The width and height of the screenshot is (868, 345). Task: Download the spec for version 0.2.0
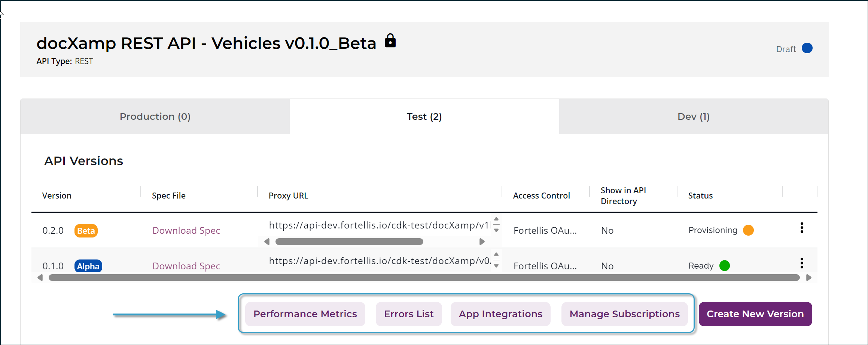point(186,230)
